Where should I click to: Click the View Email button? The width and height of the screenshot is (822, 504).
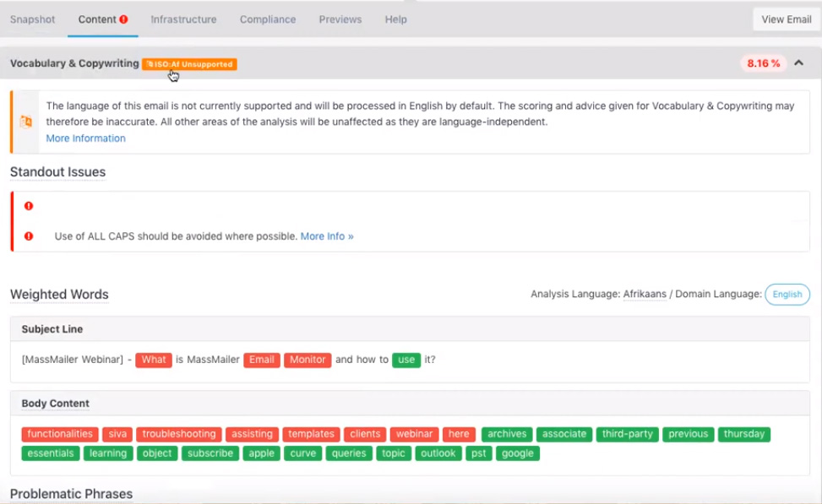point(786,19)
